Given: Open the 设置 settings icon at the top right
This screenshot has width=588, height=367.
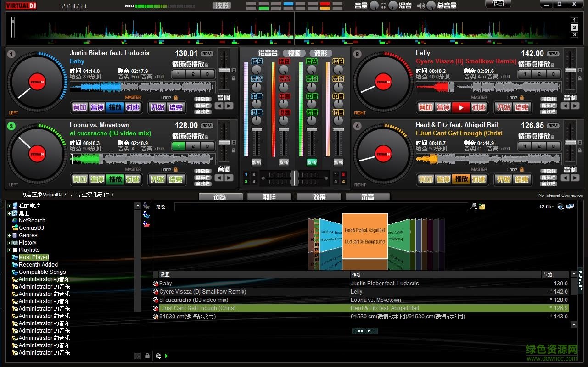Looking at the screenshot, I should pos(498,4).
